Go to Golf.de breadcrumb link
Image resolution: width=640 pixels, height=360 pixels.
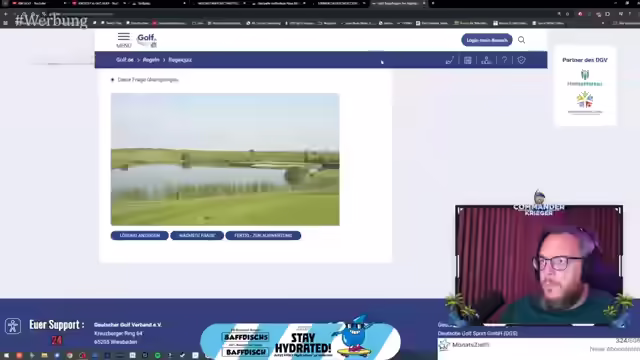click(124, 60)
